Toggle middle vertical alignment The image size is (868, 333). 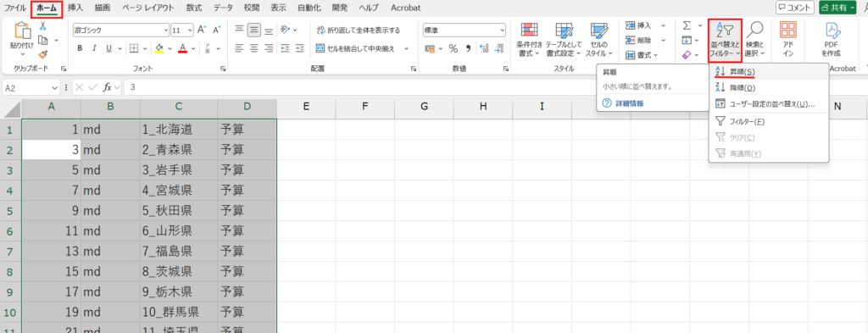click(254, 30)
